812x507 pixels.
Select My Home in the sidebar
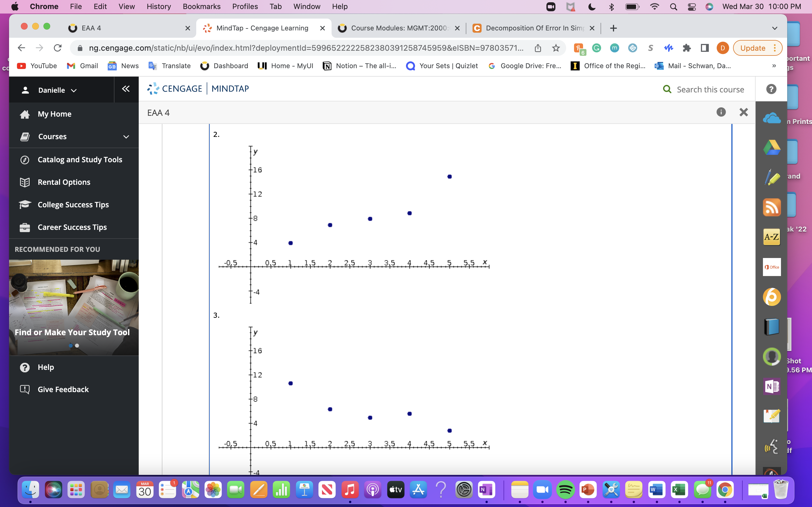[54, 114]
